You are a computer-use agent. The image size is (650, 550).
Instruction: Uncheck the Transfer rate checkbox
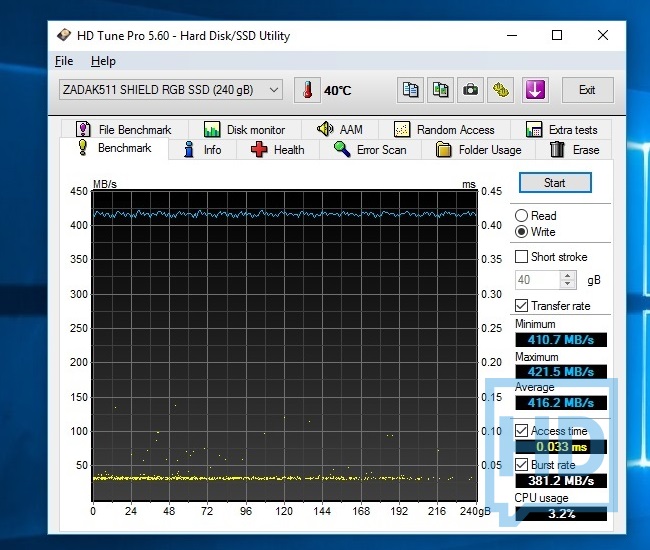coord(521,306)
